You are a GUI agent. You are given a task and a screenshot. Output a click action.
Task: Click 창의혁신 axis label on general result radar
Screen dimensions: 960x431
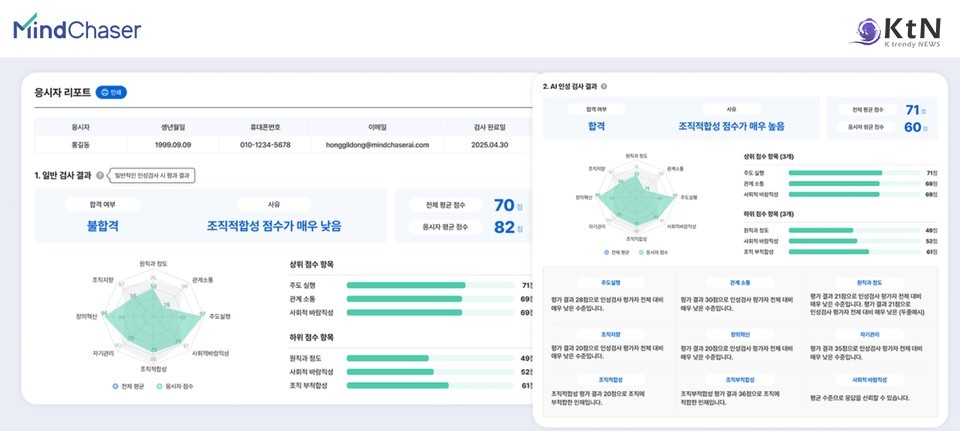click(86, 317)
